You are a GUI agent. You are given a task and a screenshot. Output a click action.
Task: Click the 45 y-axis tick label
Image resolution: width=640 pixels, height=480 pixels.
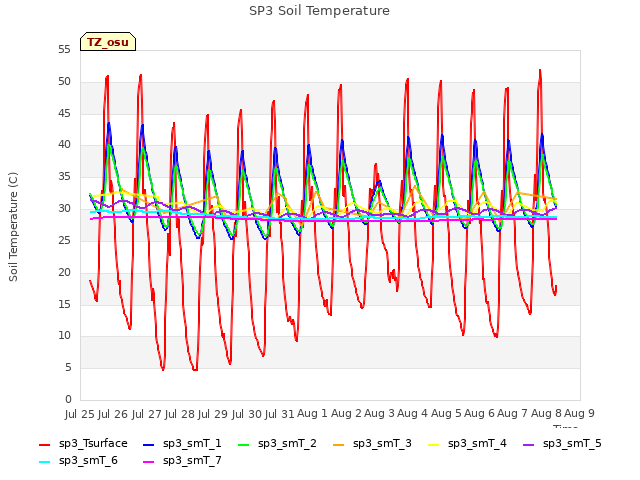(x=64, y=113)
